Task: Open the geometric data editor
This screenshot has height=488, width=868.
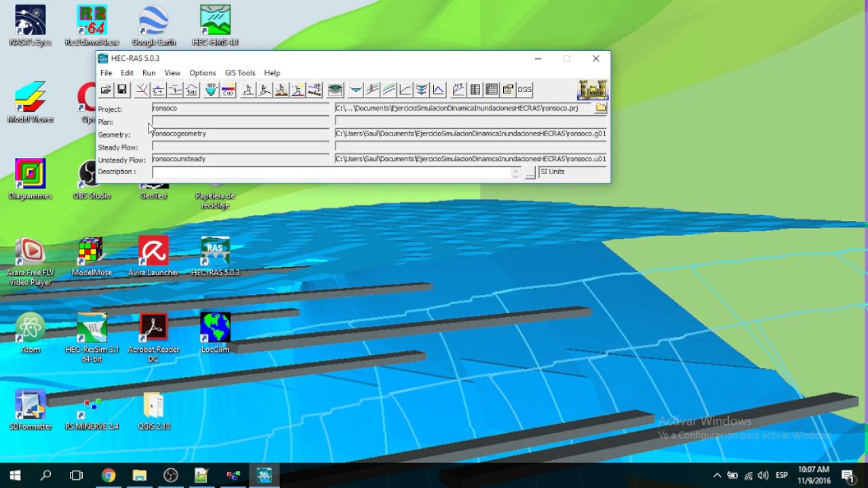Action: (x=142, y=89)
